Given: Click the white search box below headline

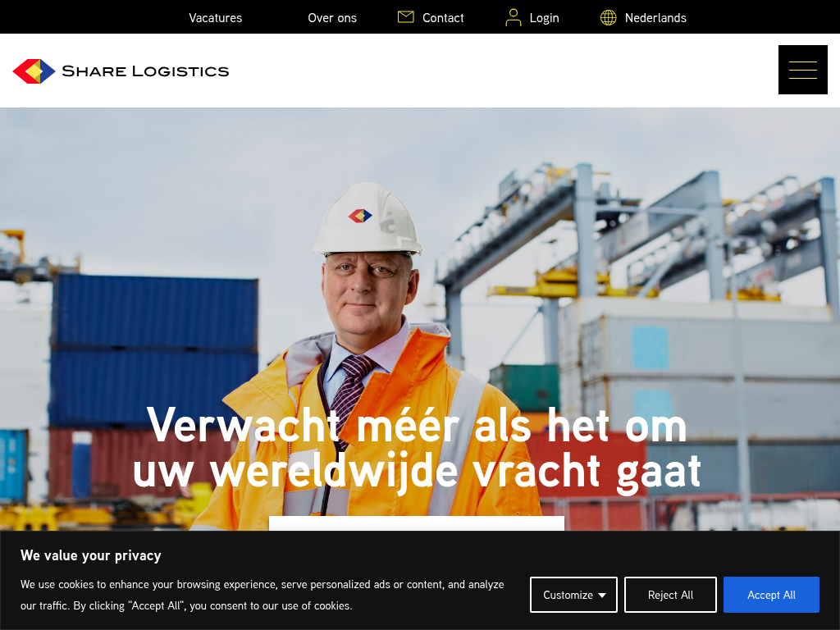Looking at the screenshot, I should tap(416, 523).
